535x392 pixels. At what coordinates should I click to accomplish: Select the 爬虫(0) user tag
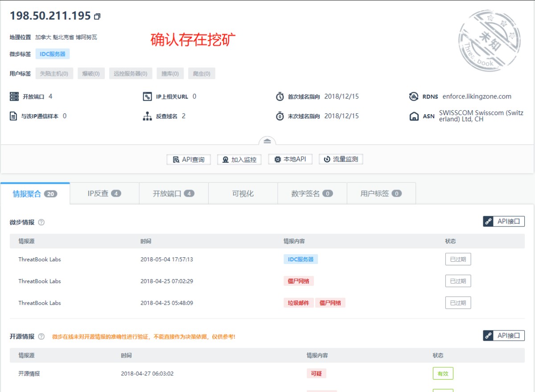pyautogui.click(x=202, y=74)
